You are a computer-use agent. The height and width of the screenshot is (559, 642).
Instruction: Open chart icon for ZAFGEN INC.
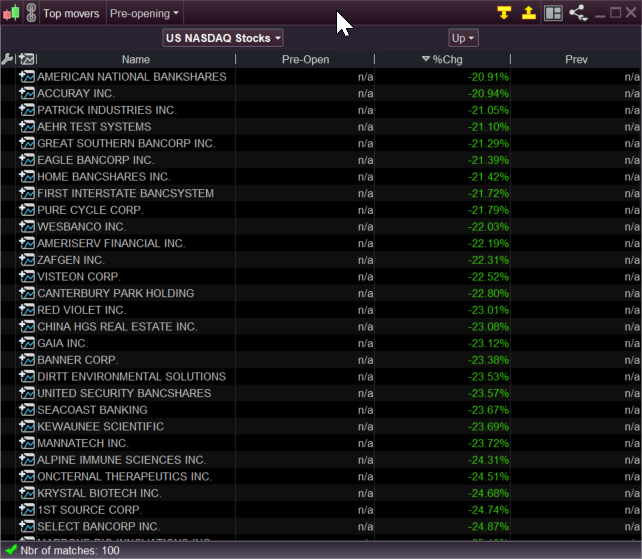[27, 260]
